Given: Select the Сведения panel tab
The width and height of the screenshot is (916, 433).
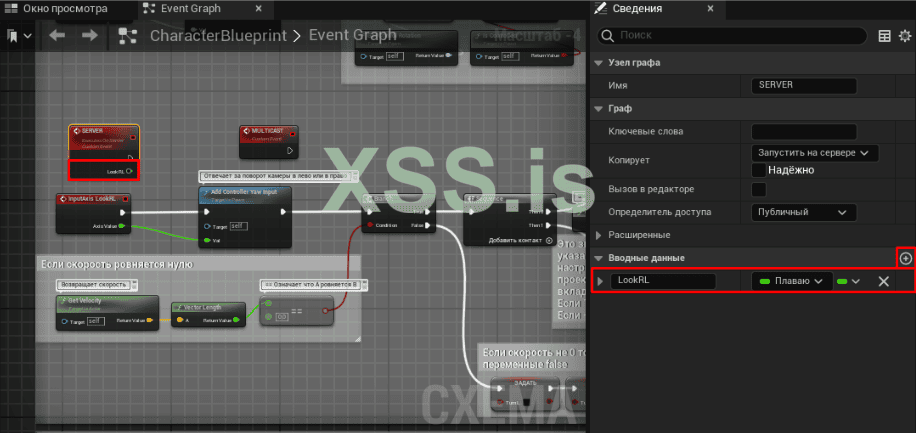Looking at the screenshot, I should click(x=636, y=9).
